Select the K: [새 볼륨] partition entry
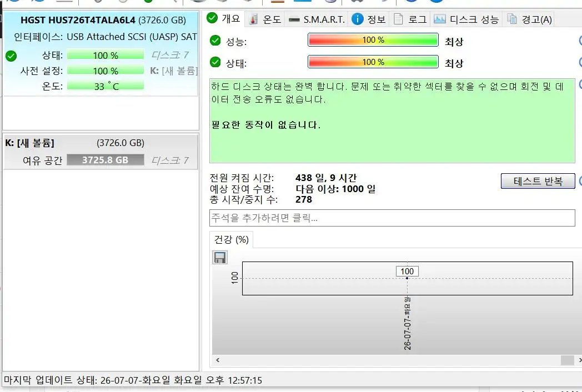The width and height of the screenshot is (582, 392). tap(101, 152)
